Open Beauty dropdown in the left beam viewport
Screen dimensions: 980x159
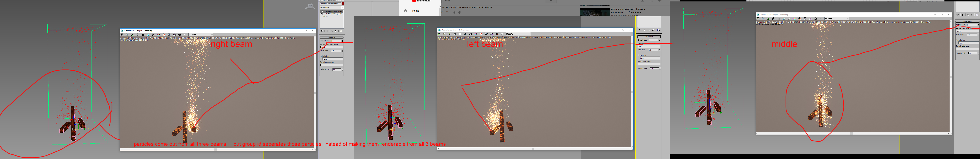pyautogui.click(x=518, y=34)
